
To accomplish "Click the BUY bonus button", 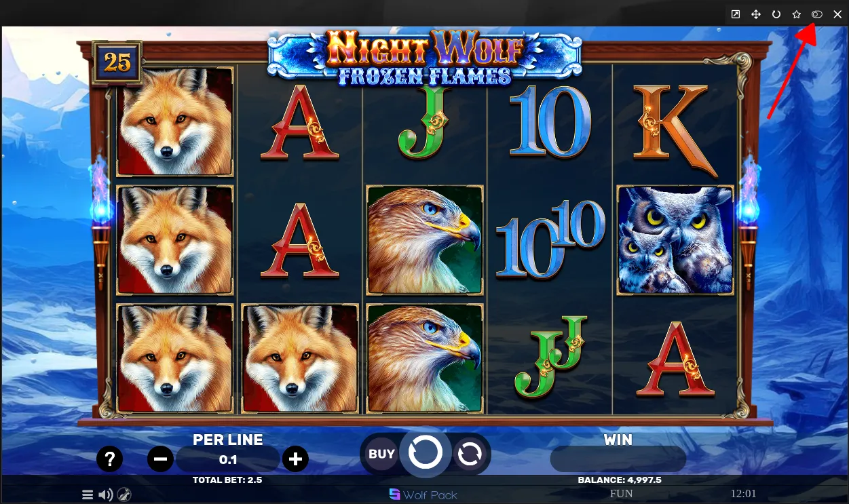I will point(381,454).
